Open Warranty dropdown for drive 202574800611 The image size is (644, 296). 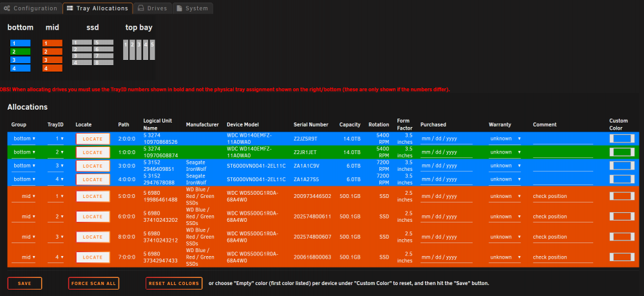click(x=505, y=217)
